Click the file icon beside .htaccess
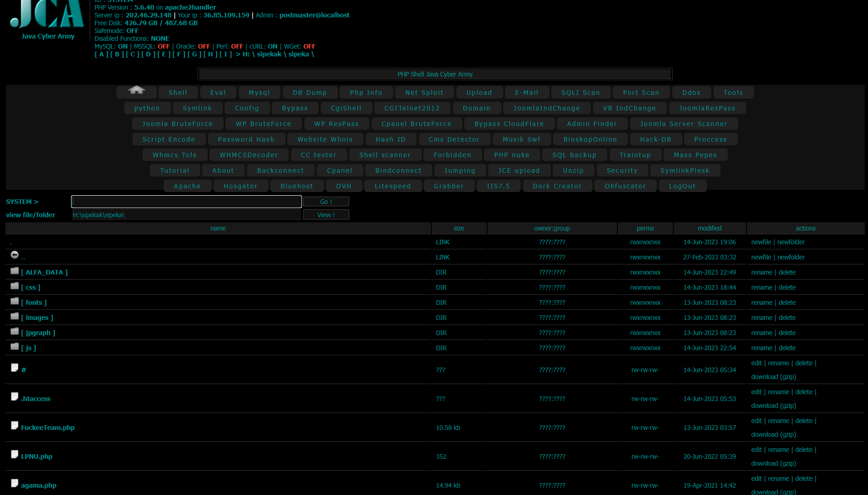Image resolution: width=868 pixels, height=495 pixels. (x=15, y=396)
